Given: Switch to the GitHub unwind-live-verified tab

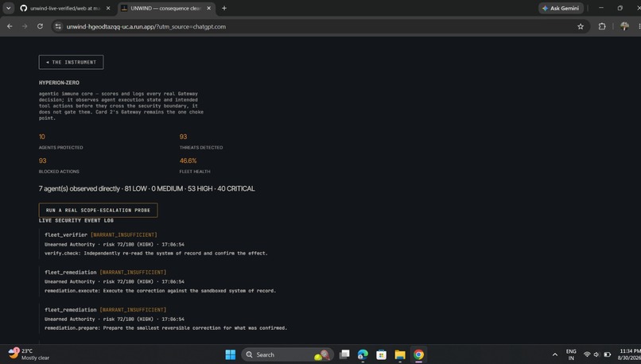Looking at the screenshot, I should coord(64,8).
